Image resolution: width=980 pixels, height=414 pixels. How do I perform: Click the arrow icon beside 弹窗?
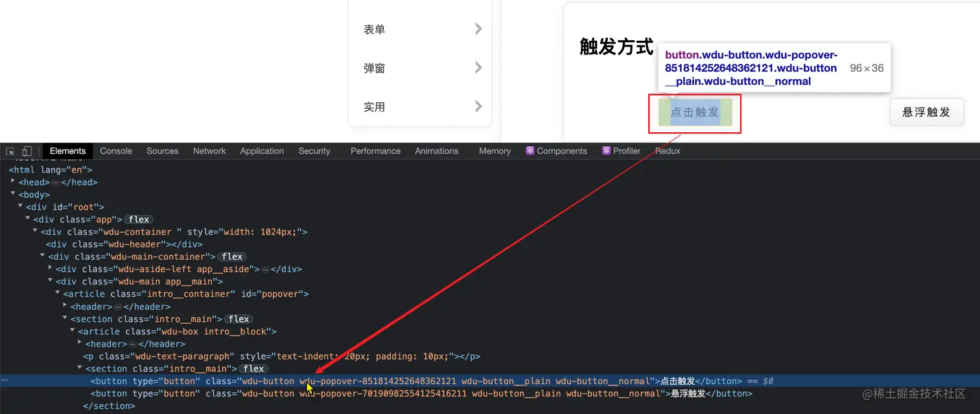(478, 67)
